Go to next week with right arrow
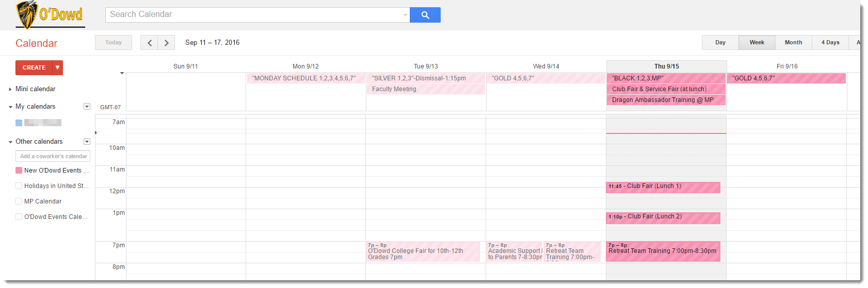Image resolution: width=868 pixels, height=288 pixels. [x=166, y=43]
